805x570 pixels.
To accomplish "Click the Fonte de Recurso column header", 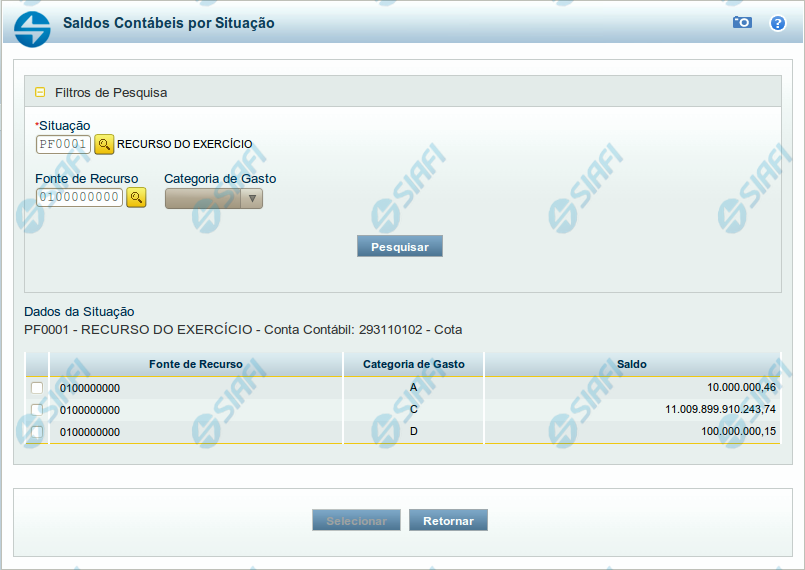I will pyautogui.click(x=195, y=364).
